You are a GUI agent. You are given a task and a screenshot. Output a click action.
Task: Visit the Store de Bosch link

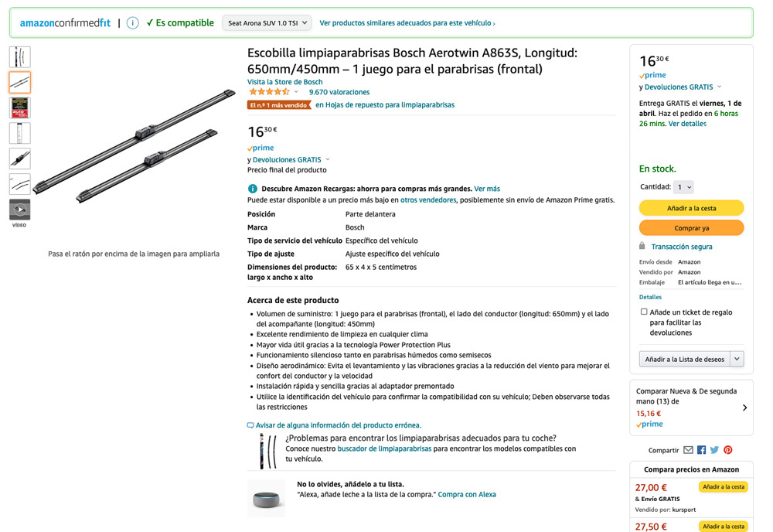pos(284,82)
